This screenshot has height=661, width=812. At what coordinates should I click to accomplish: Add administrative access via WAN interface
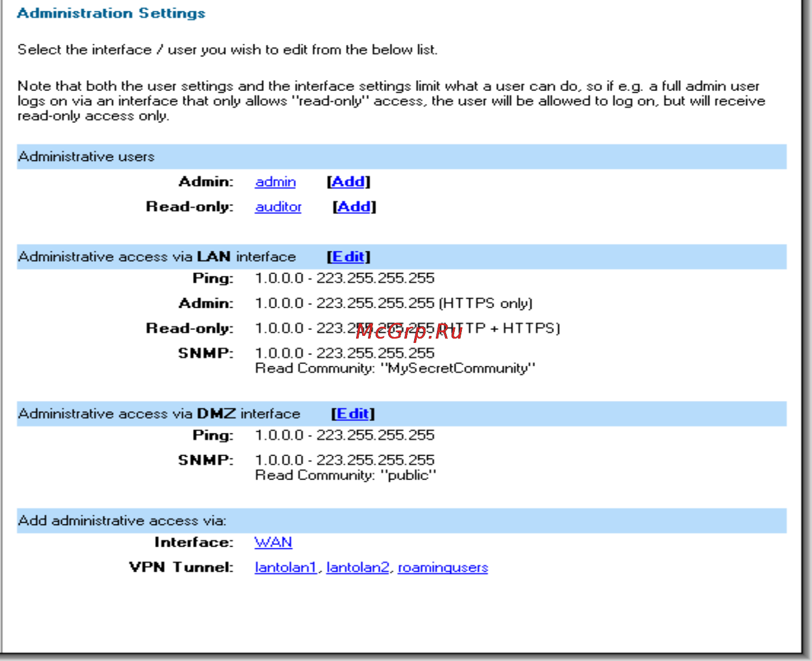point(273,542)
